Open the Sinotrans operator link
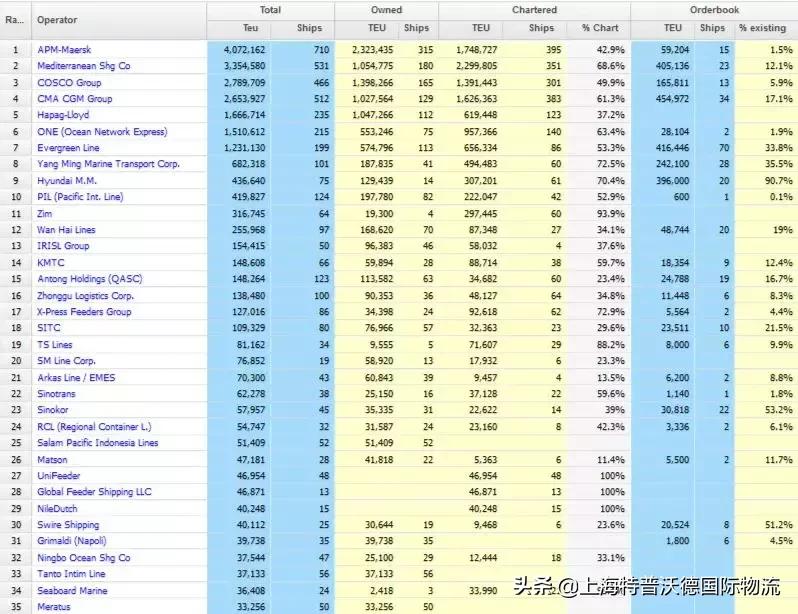The height and width of the screenshot is (614, 798). pyautogui.click(x=56, y=394)
